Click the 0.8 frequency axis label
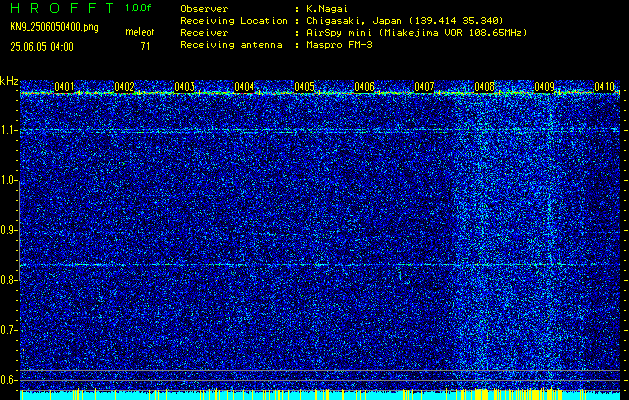This screenshot has width=629, height=400. (9, 280)
